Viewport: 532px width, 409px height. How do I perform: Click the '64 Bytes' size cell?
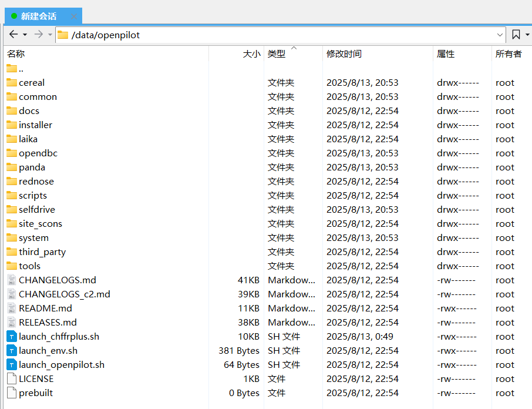(x=241, y=364)
